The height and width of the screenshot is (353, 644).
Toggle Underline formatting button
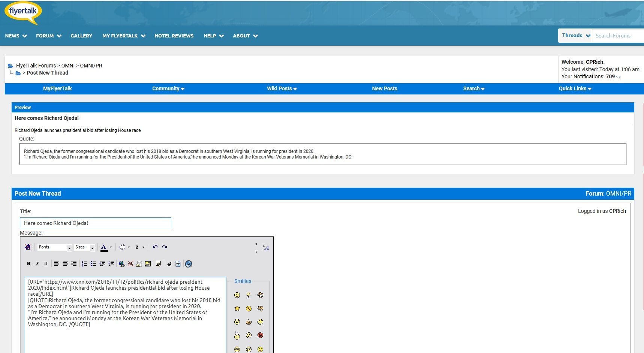[x=46, y=264]
